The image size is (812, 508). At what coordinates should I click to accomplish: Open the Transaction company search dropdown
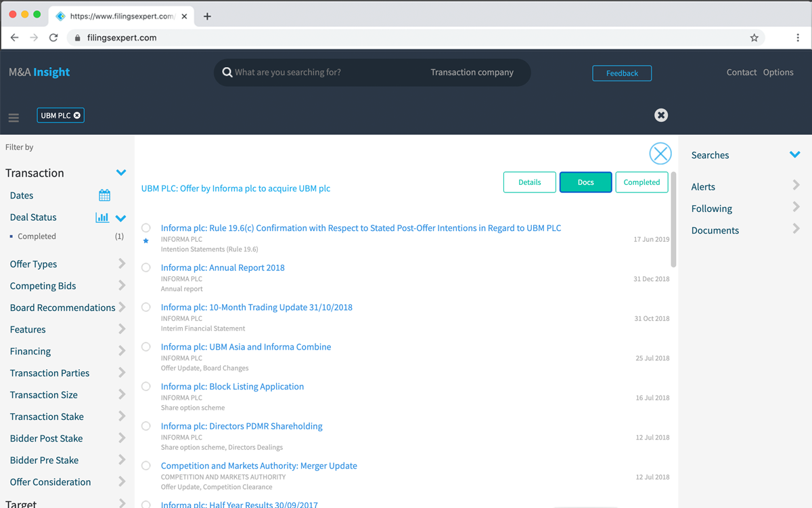(472, 72)
